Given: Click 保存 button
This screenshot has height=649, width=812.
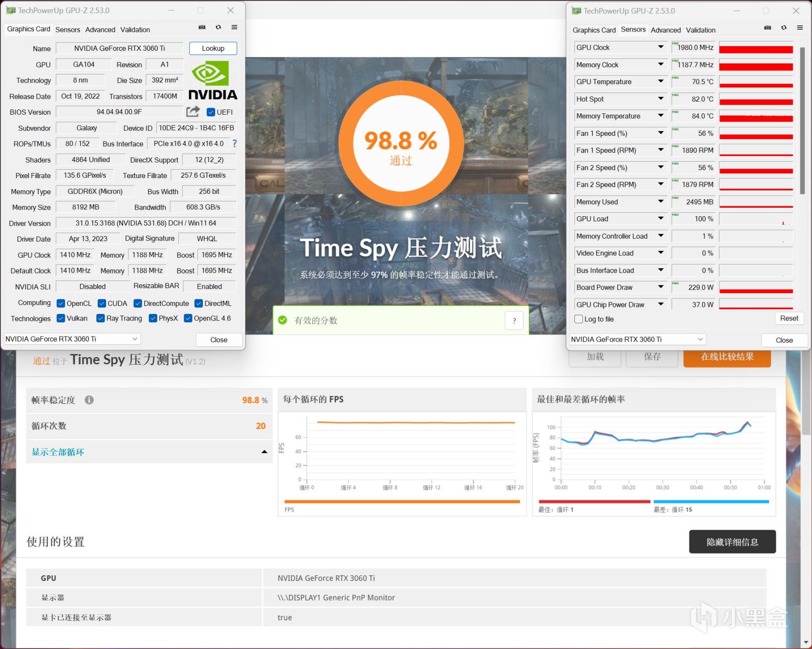Looking at the screenshot, I should tap(652, 357).
